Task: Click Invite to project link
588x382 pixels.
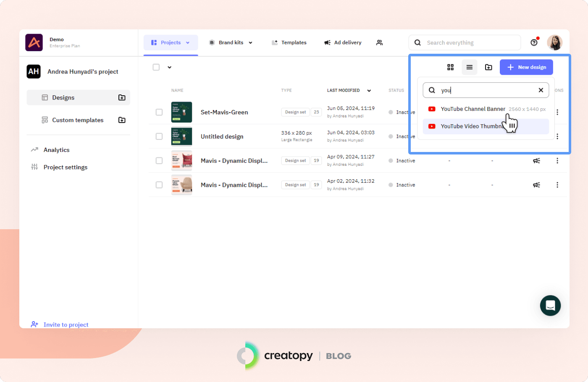Action: [x=66, y=324]
